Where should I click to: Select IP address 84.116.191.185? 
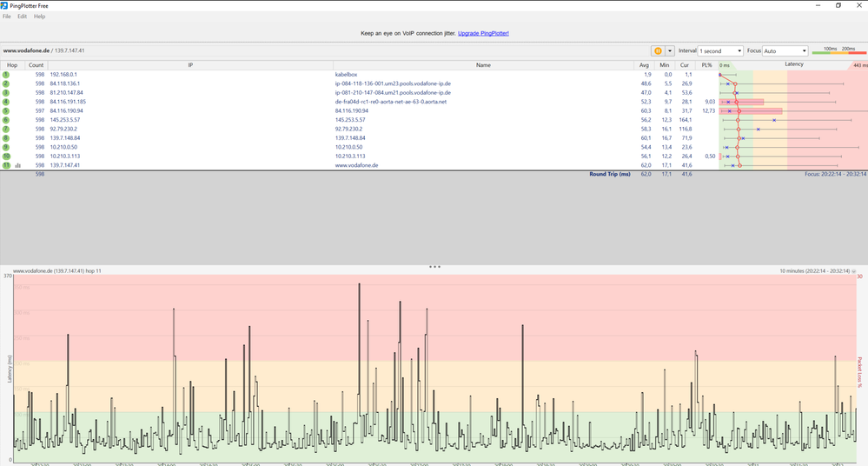coord(68,102)
